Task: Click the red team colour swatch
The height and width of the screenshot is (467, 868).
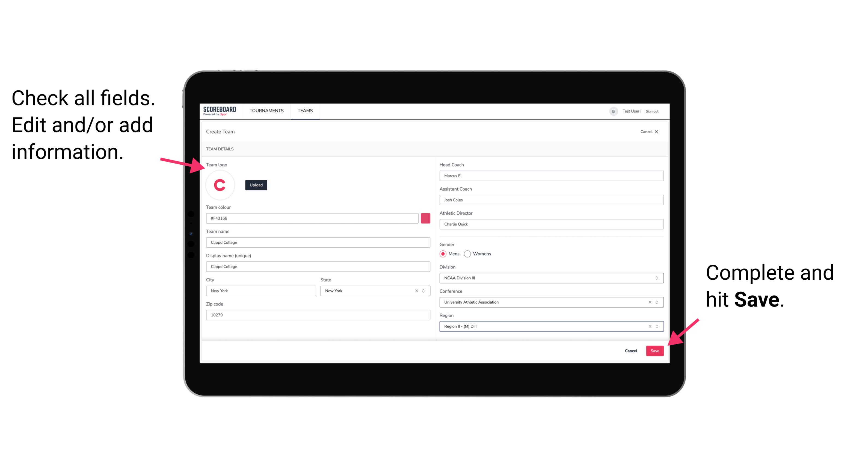Action: tap(426, 218)
